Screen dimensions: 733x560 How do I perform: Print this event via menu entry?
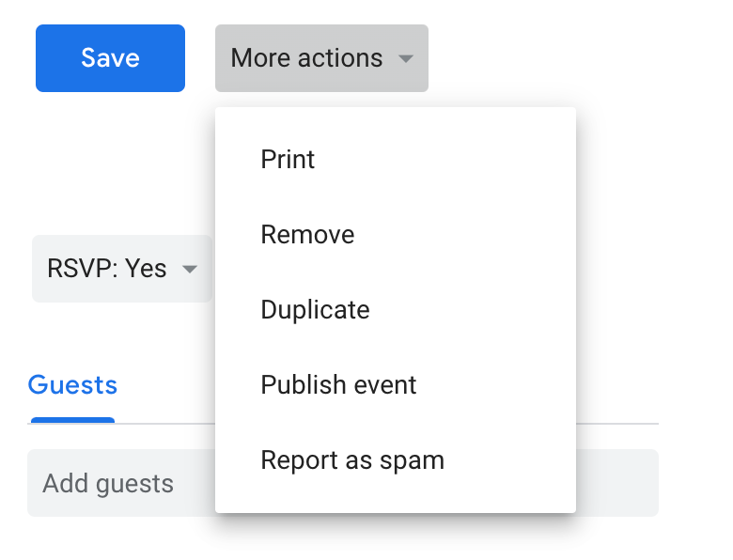point(288,160)
